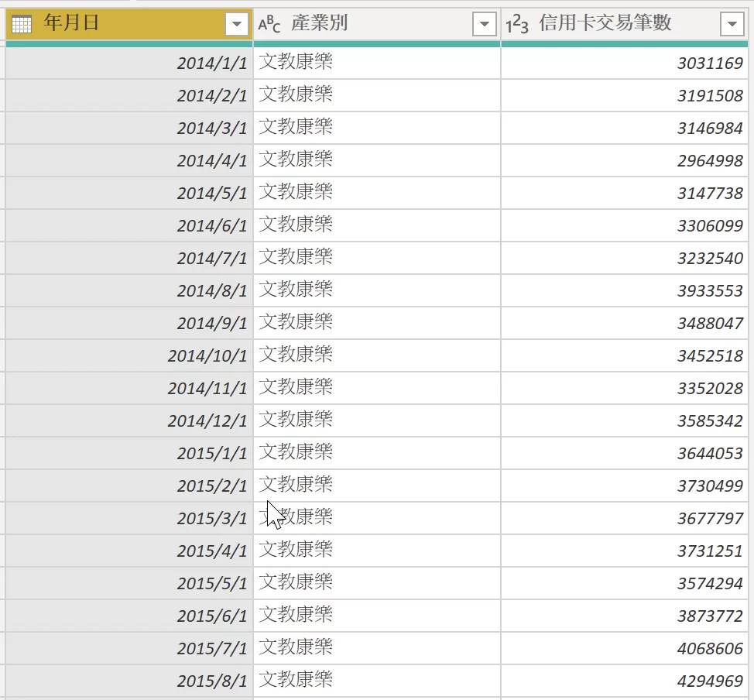Click transaction count 3585342

point(625,421)
